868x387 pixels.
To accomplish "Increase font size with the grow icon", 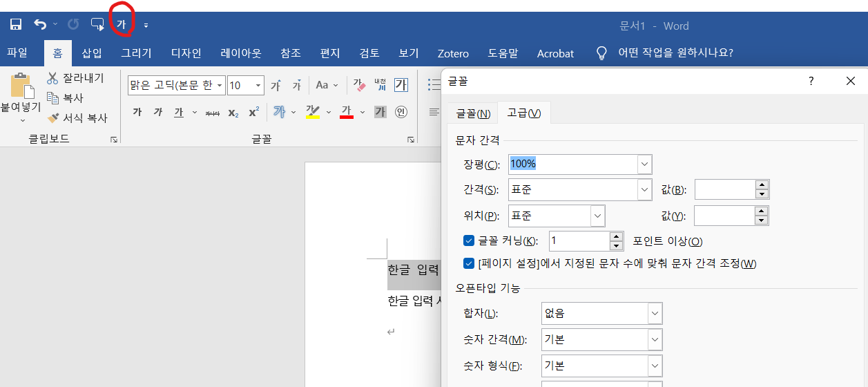I will click(x=276, y=86).
